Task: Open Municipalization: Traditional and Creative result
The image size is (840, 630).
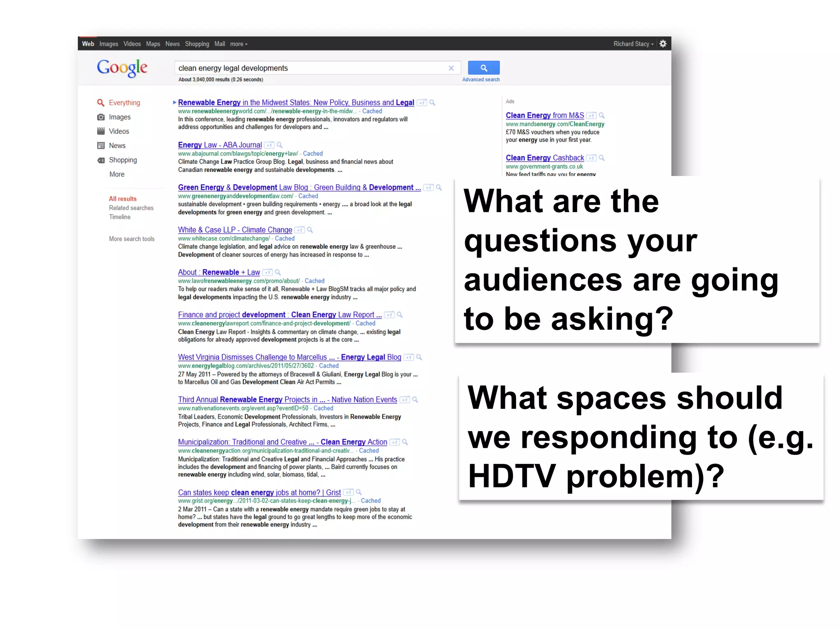Action: [x=282, y=442]
